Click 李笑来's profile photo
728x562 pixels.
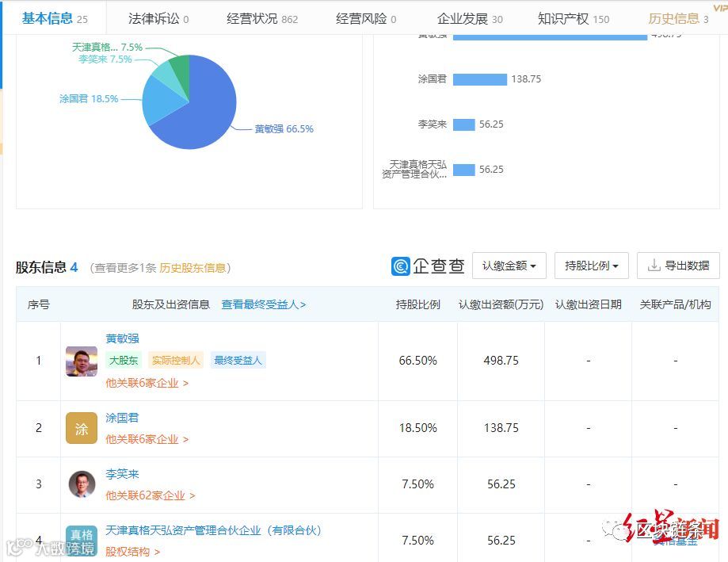click(x=82, y=484)
